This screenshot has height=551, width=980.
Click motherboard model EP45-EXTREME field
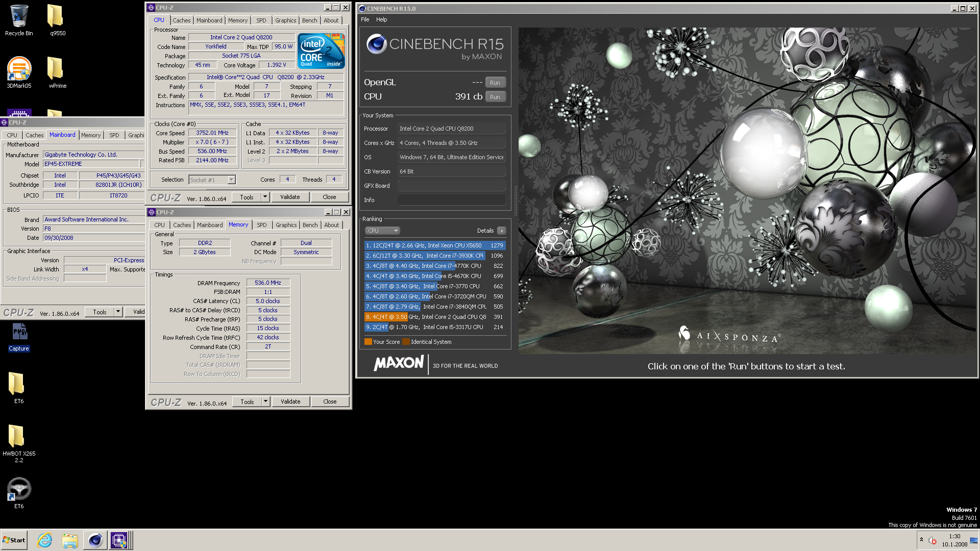point(91,164)
